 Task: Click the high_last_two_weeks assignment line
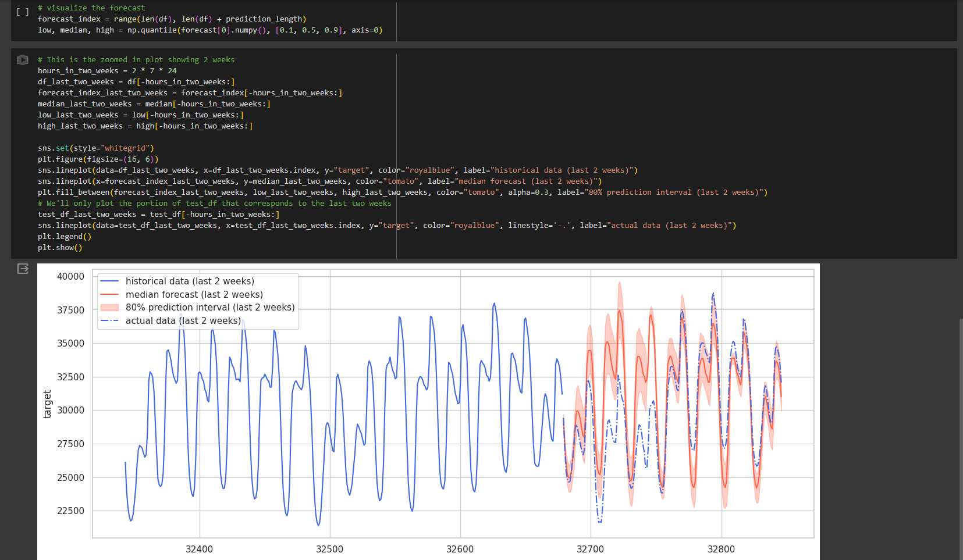tap(145, 126)
